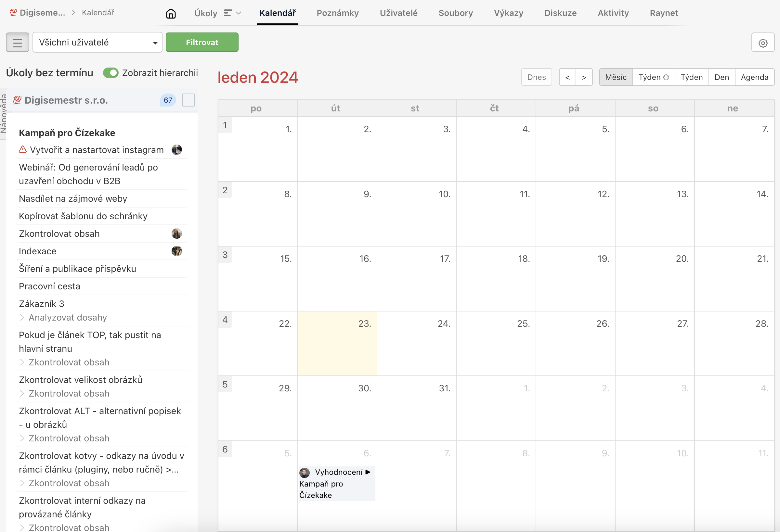Expand chevron under Zkontrolovat ALT task
The image size is (780, 532).
pos(22,438)
